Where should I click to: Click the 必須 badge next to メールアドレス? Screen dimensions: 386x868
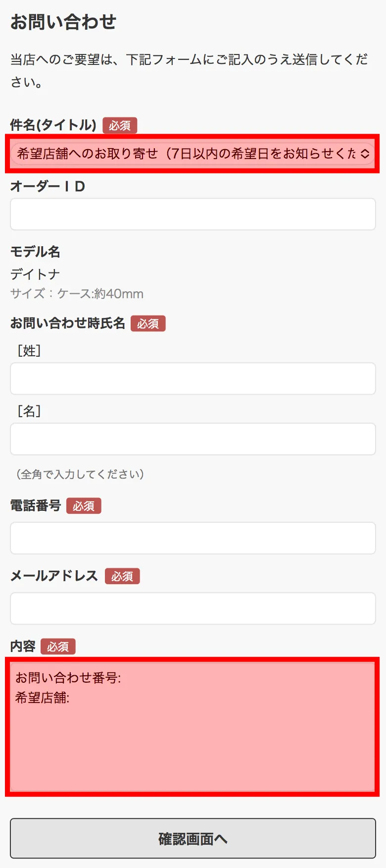tap(122, 577)
